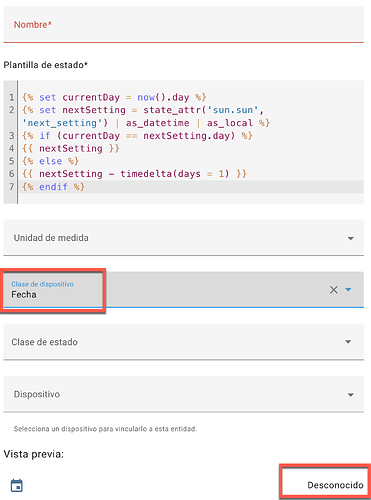Click the 'next_setting') as_datetime code line
Viewport: 371px width, 500px height.
pos(146,123)
